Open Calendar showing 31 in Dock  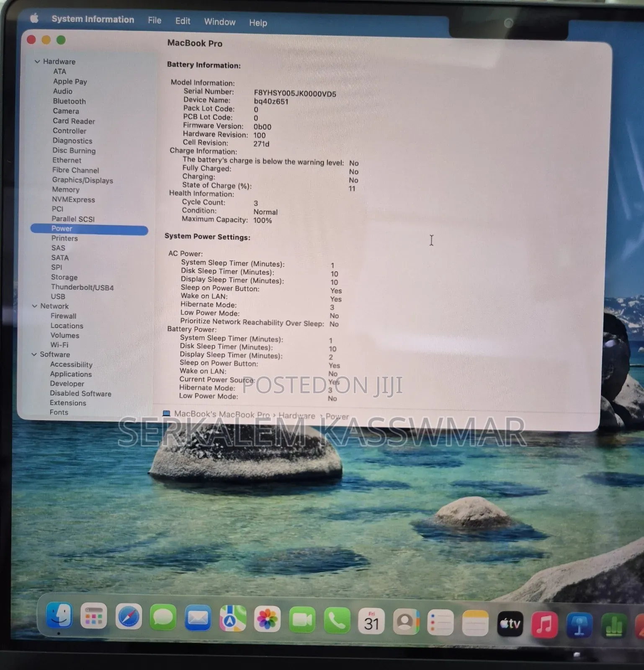click(371, 621)
